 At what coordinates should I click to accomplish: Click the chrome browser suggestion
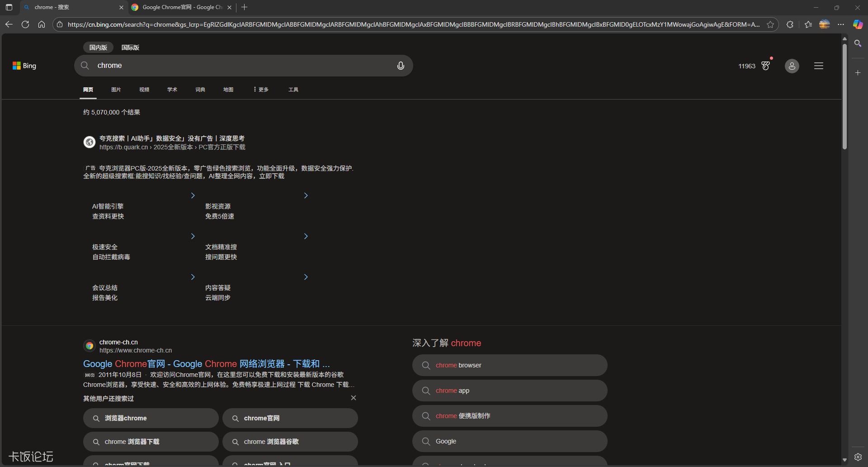[458, 365]
